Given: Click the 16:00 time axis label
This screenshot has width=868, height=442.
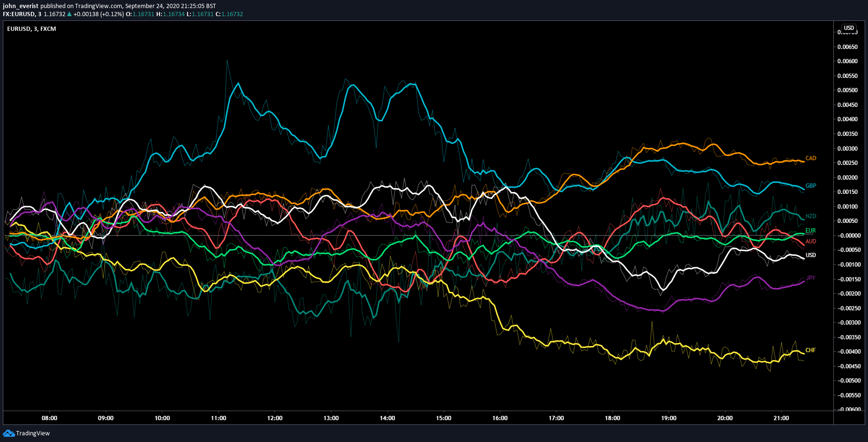Looking at the screenshot, I should 500,418.
